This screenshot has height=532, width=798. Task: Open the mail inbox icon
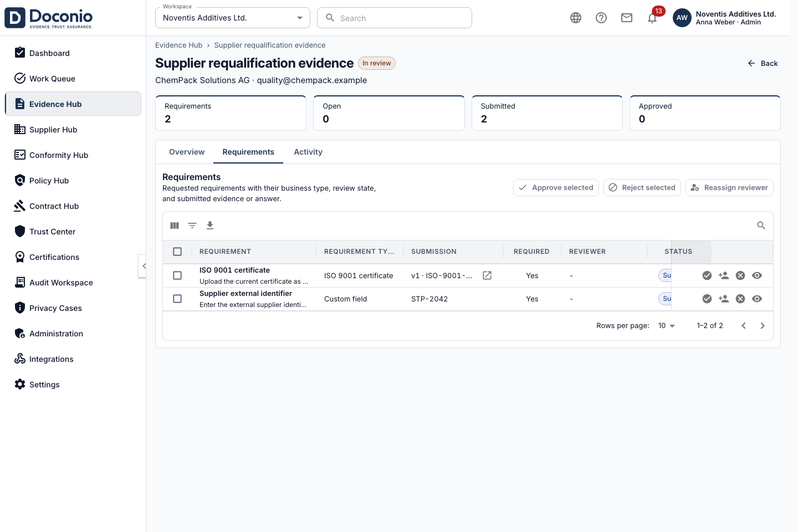point(627,18)
